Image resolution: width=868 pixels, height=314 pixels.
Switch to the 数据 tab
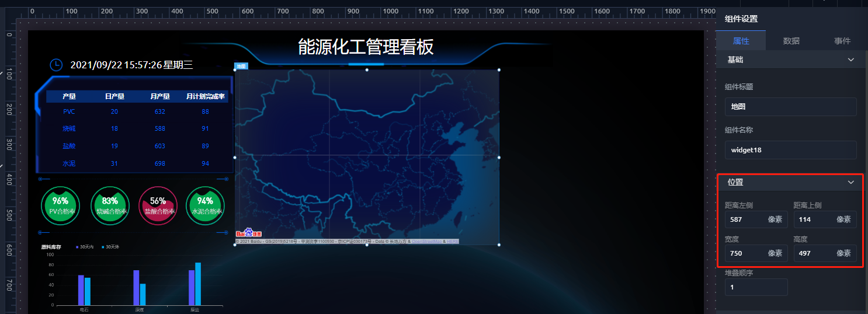point(791,41)
